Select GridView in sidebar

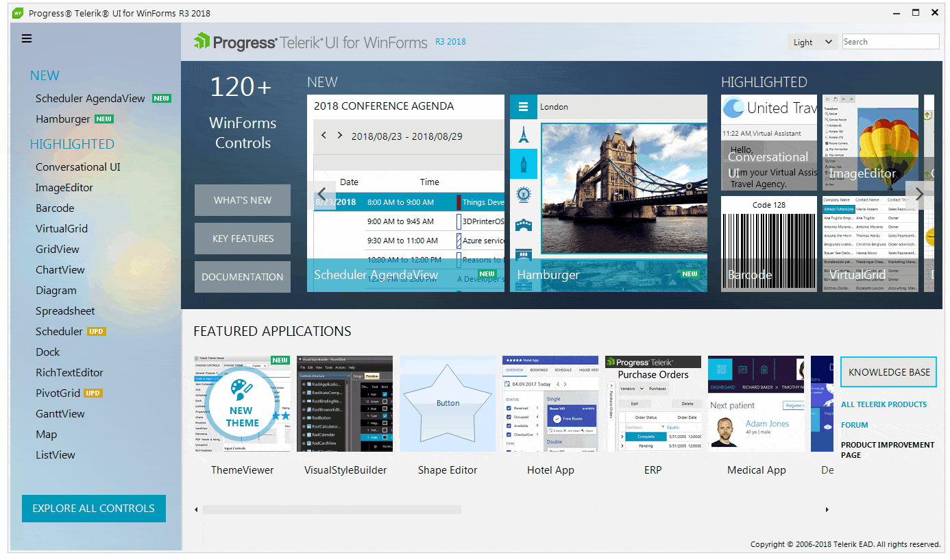pyautogui.click(x=58, y=249)
